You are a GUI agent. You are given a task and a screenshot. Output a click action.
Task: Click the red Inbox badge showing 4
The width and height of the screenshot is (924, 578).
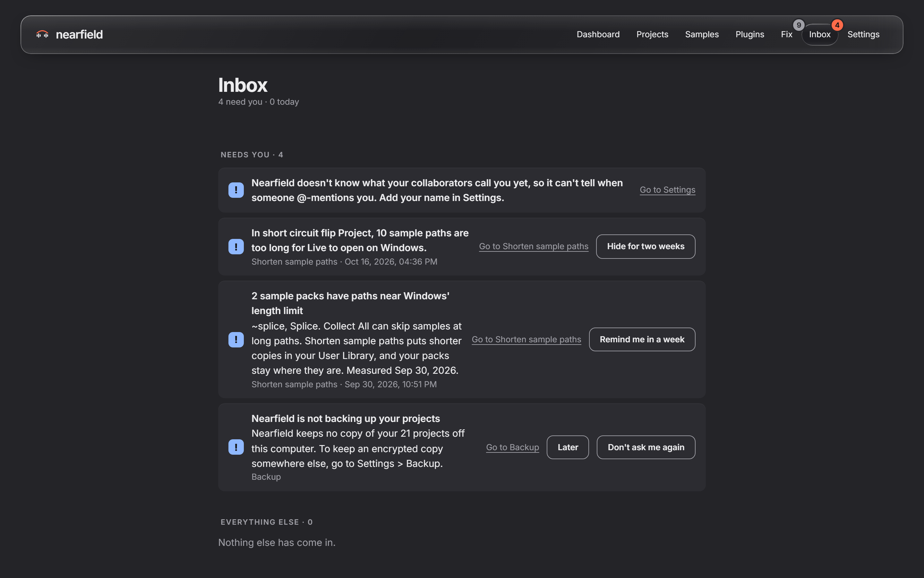point(837,25)
